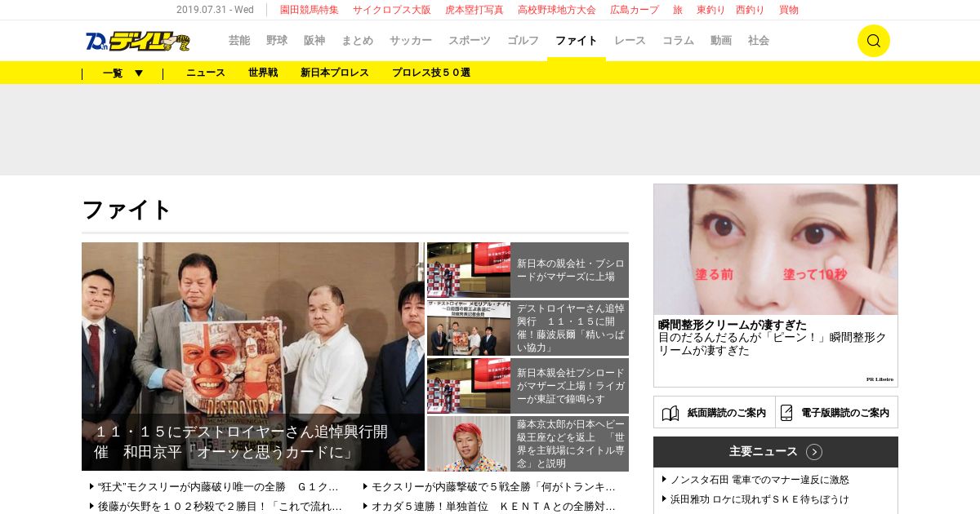Screen dimensions: 980x514
Task: Click the yellow search icon button
Action: pyautogui.click(x=873, y=41)
